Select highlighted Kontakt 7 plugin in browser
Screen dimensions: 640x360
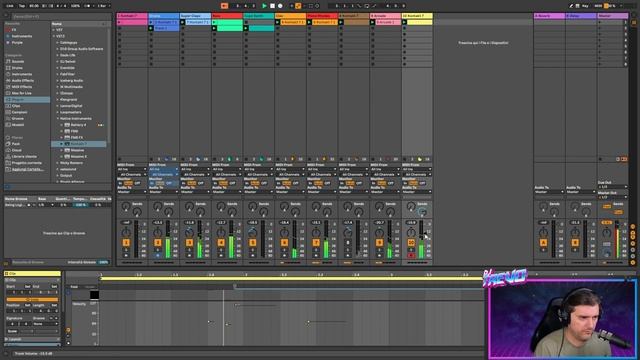coord(78,144)
